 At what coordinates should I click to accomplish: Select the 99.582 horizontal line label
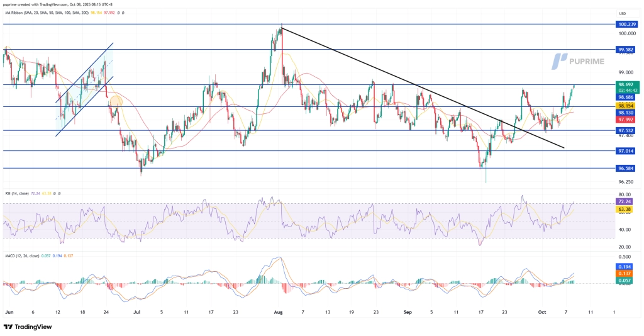[x=626, y=48]
